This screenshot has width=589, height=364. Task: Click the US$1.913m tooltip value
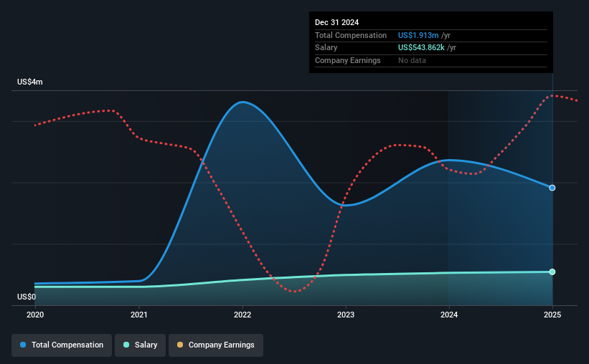[x=418, y=35]
